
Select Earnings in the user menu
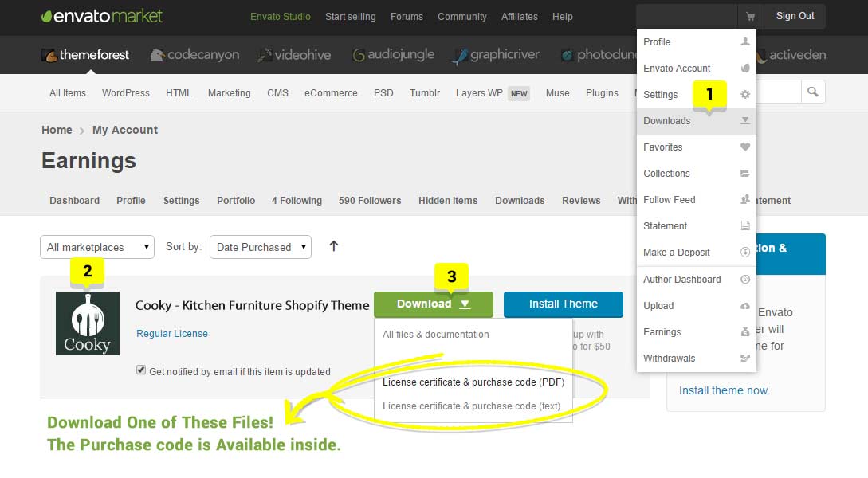662,332
